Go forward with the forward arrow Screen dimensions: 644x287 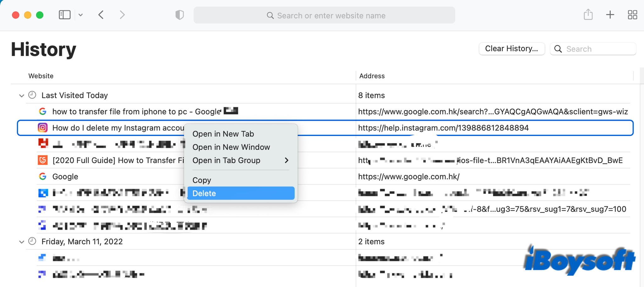coord(122,15)
